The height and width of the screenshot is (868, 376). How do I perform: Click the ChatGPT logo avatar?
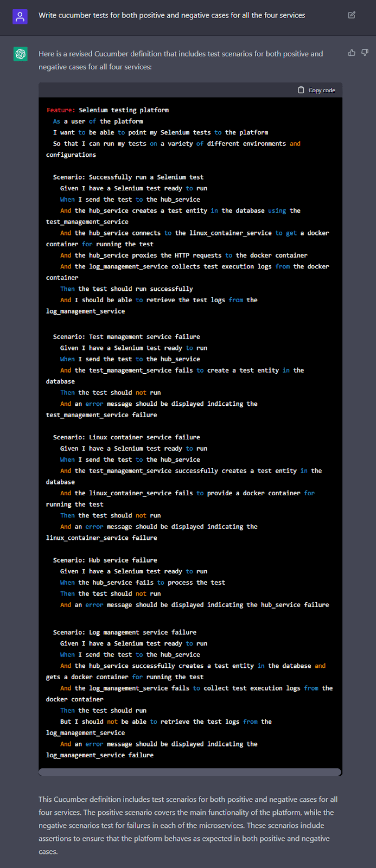[21, 54]
